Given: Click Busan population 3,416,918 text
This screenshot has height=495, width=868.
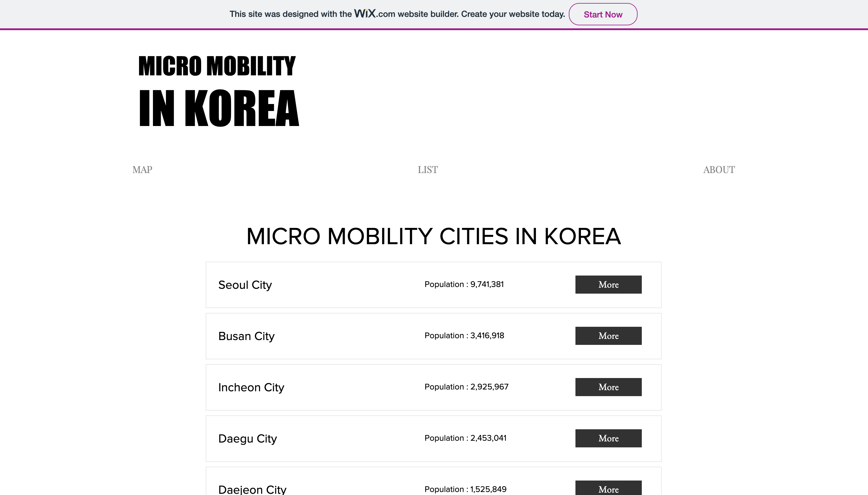Looking at the screenshot, I should coord(464,336).
